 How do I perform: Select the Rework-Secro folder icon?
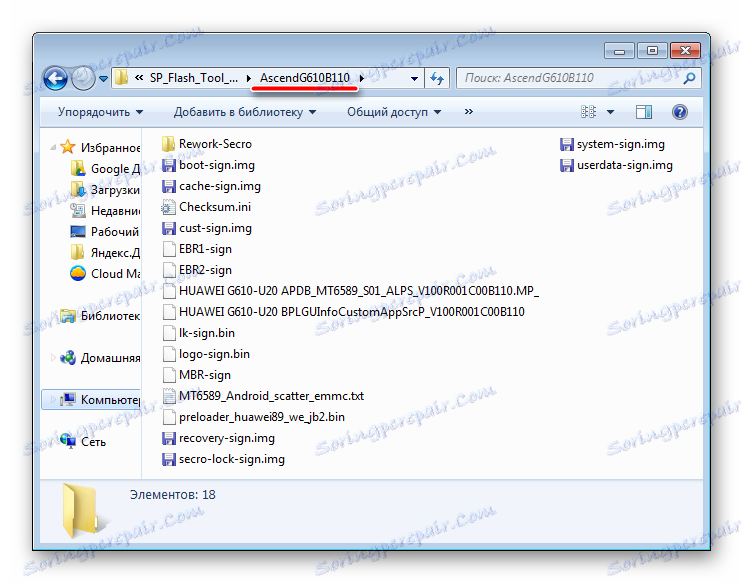pos(168,144)
